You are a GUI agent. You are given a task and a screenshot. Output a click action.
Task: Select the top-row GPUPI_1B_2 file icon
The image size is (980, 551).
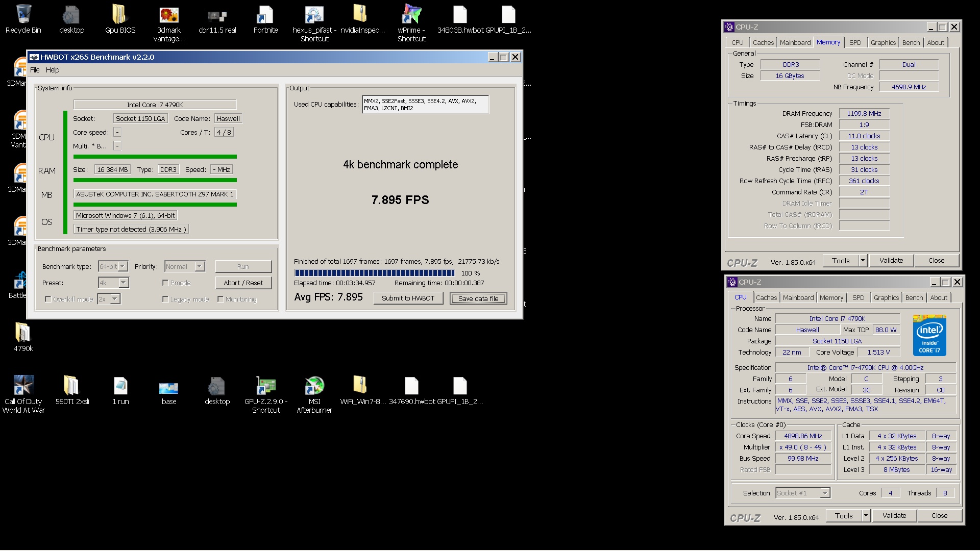point(508,19)
